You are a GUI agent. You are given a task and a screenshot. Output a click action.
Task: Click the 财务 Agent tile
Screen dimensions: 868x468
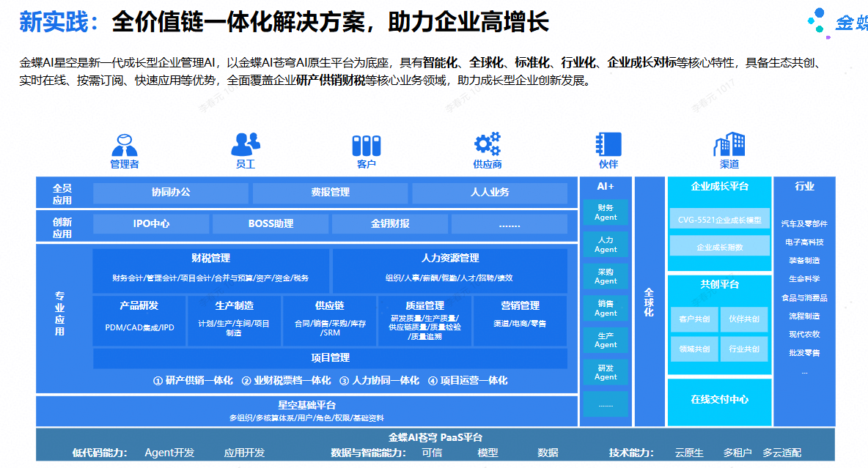[x=606, y=212]
